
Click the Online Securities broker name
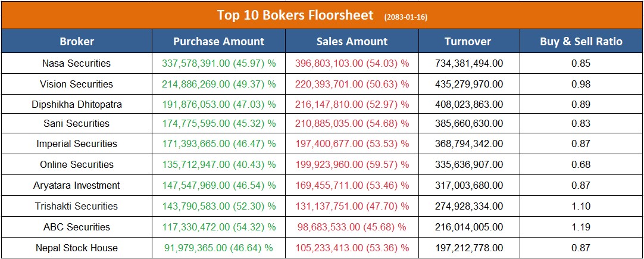[77, 164]
